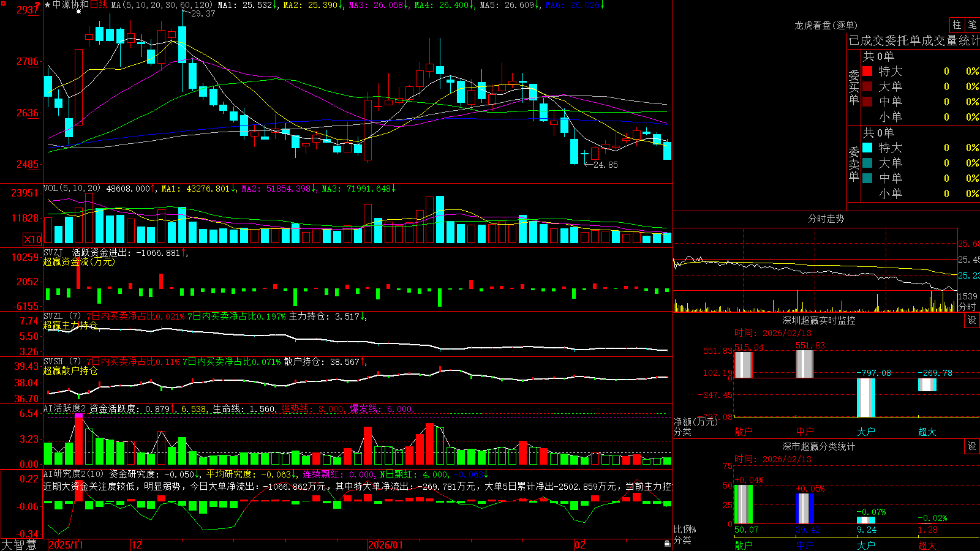Click the teal 中单 sell-order swatch
The image size is (980, 551).
click(867, 178)
